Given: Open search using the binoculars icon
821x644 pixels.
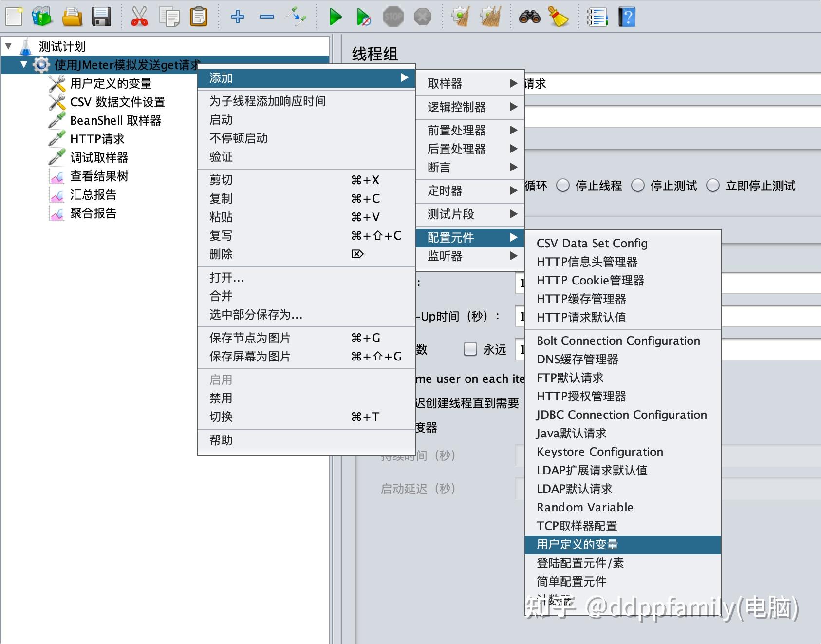Looking at the screenshot, I should [x=530, y=16].
